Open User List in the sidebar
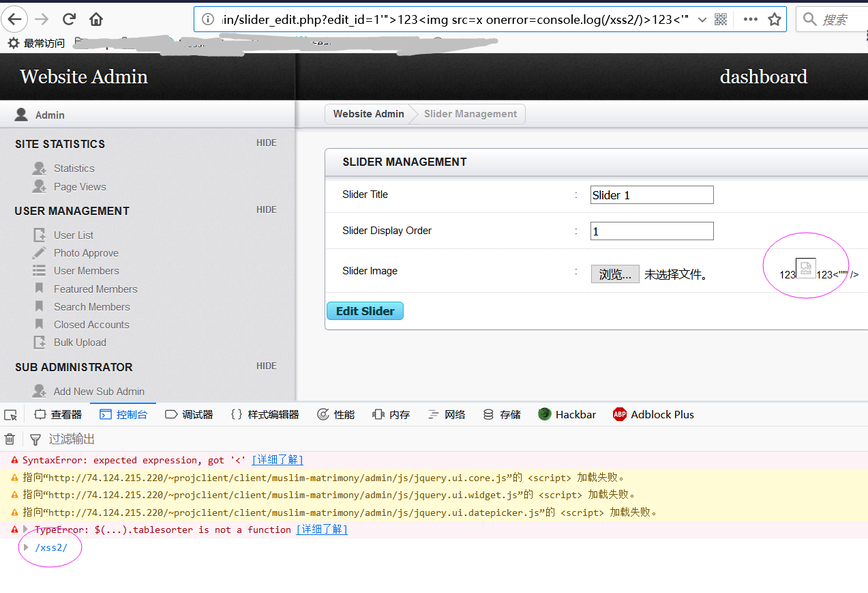The image size is (868, 593). (x=74, y=235)
